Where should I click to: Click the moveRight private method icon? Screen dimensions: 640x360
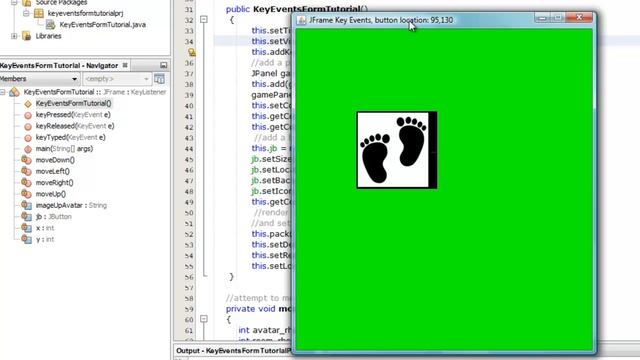click(27, 183)
